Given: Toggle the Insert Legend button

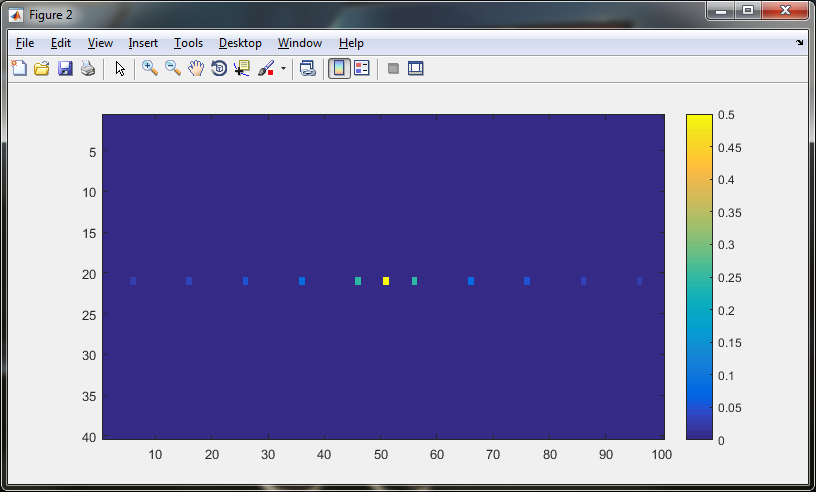Looking at the screenshot, I should click(362, 68).
